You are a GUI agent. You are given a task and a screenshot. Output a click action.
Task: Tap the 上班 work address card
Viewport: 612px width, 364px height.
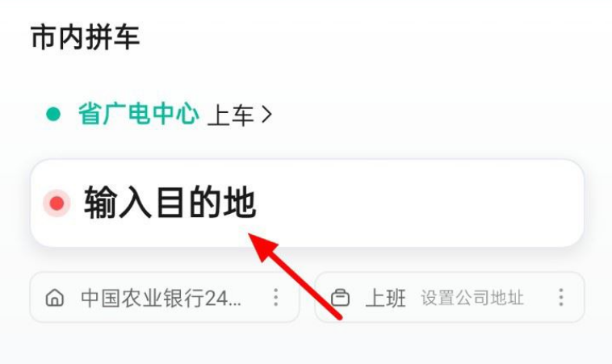pos(450,297)
